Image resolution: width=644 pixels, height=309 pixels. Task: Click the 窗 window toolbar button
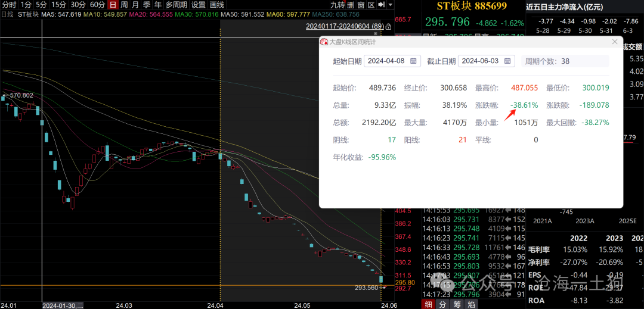coord(361,5)
